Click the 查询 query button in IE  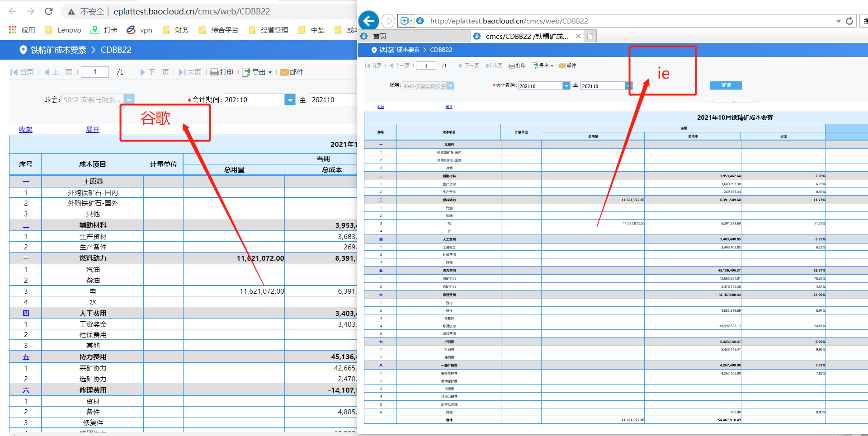[726, 85]
